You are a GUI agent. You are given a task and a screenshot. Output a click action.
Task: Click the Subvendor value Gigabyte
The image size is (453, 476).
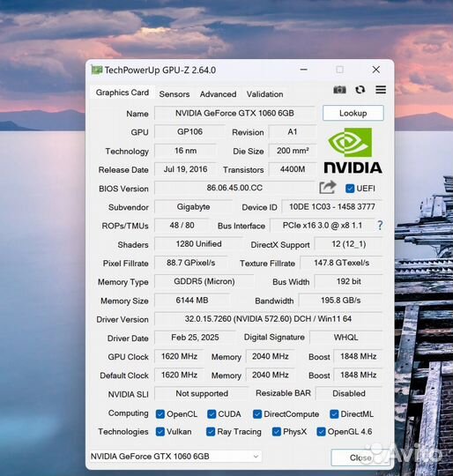coord(193,207)
